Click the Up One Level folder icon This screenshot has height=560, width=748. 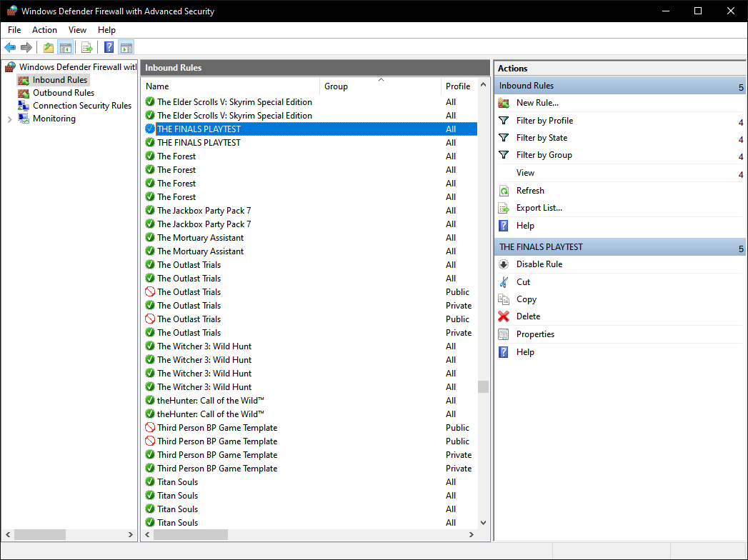click(x=48, y=48)
